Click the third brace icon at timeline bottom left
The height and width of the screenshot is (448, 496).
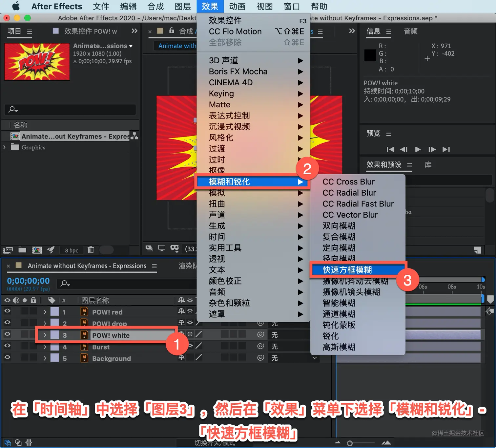(29, 443)
